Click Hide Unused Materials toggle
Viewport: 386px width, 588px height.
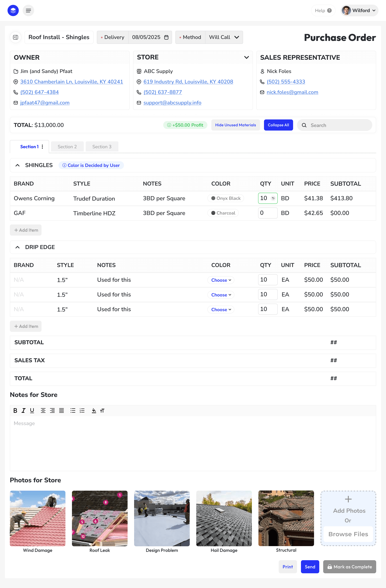point(235,125)
